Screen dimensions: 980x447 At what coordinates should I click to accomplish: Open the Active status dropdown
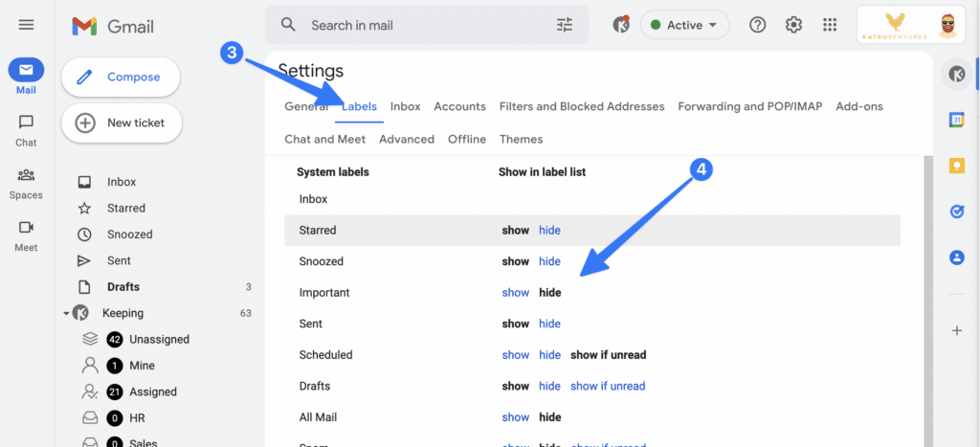(684, 25)
